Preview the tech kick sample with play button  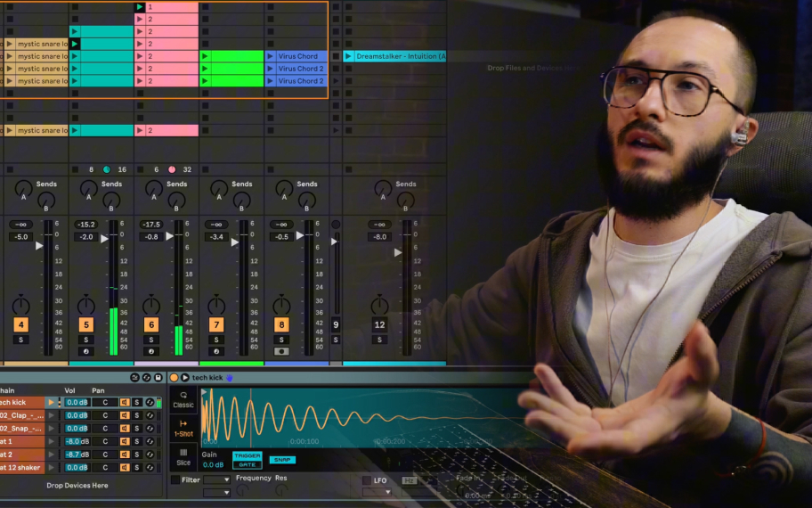[x=185, y=377]
